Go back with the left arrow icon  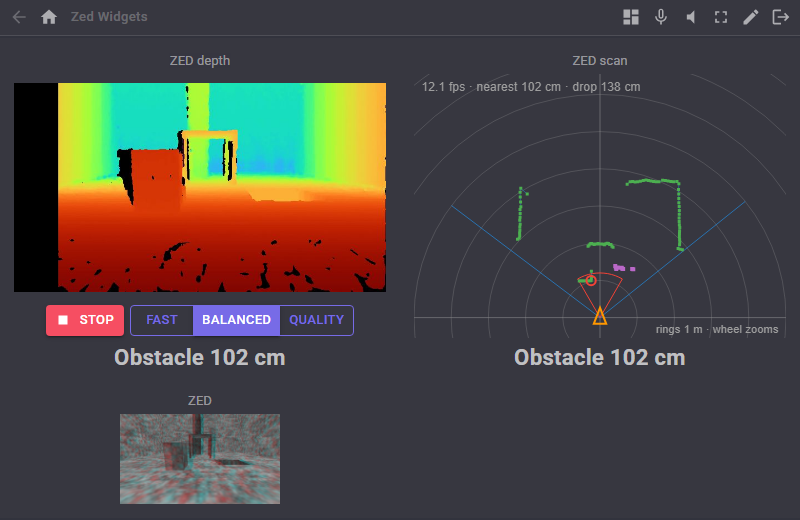click(19, 17)
